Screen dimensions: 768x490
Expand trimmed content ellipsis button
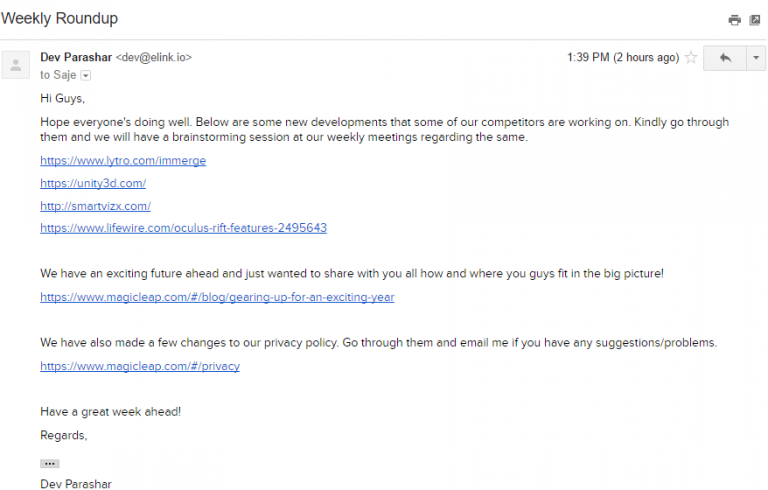49,464
